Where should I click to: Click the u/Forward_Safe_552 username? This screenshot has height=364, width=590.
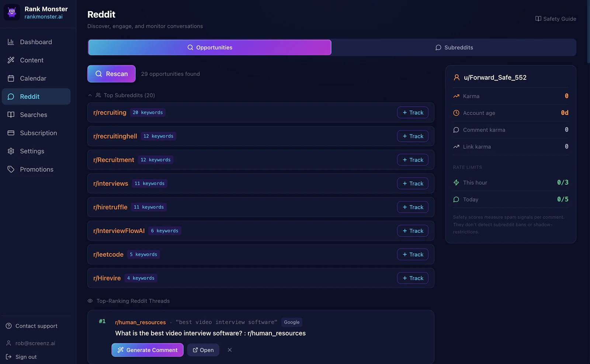495,77
